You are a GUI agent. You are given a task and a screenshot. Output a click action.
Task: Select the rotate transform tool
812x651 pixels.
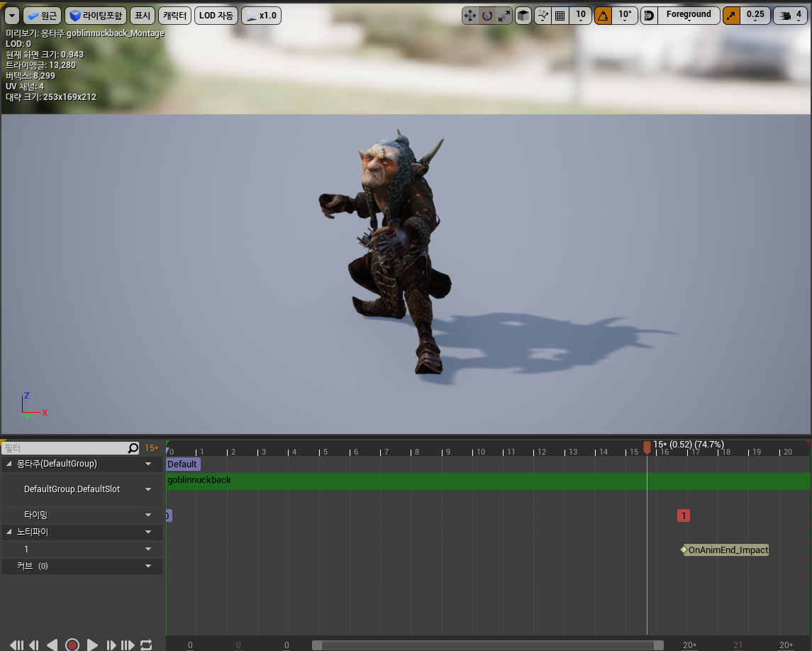pyautogui.click(x=486, y=16)
